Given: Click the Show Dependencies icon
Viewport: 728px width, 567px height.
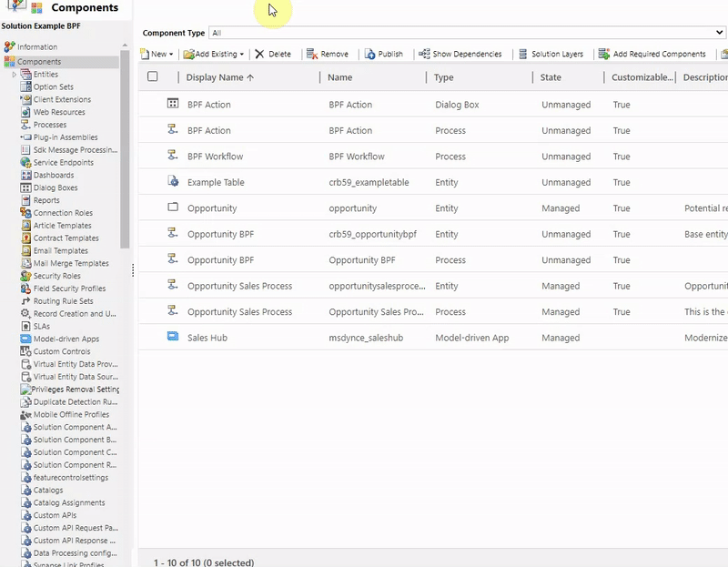Looking at the screenshot, I should point(424,54).
